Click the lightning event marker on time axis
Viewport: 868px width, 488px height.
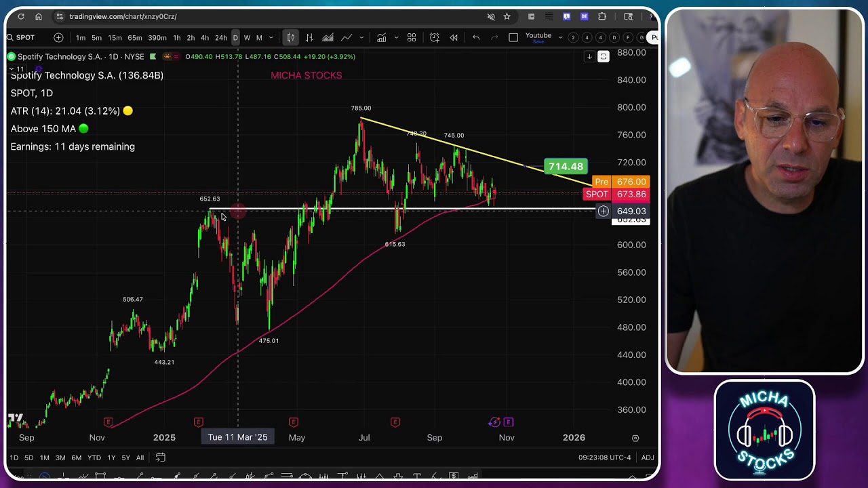tap(494, 422)
